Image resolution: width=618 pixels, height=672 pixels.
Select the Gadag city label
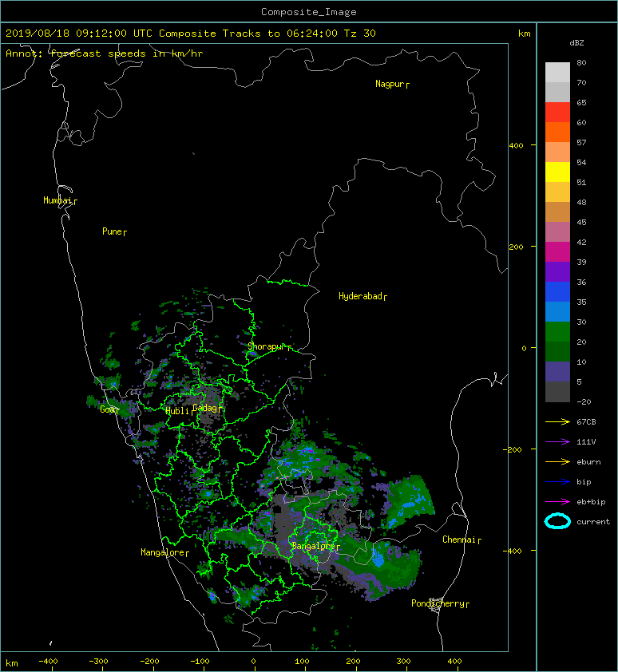click(x=205, y=408)
